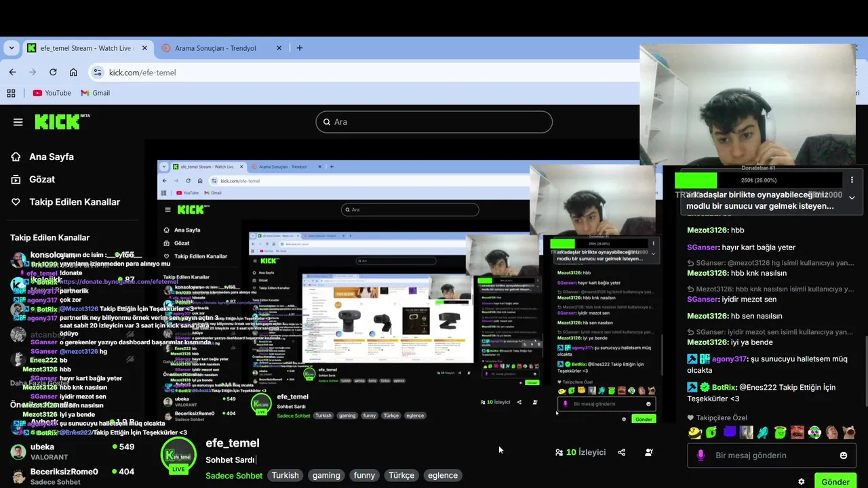Go back with the browser back arrow
The image size is (868, 488).
[x=12, y=73]
